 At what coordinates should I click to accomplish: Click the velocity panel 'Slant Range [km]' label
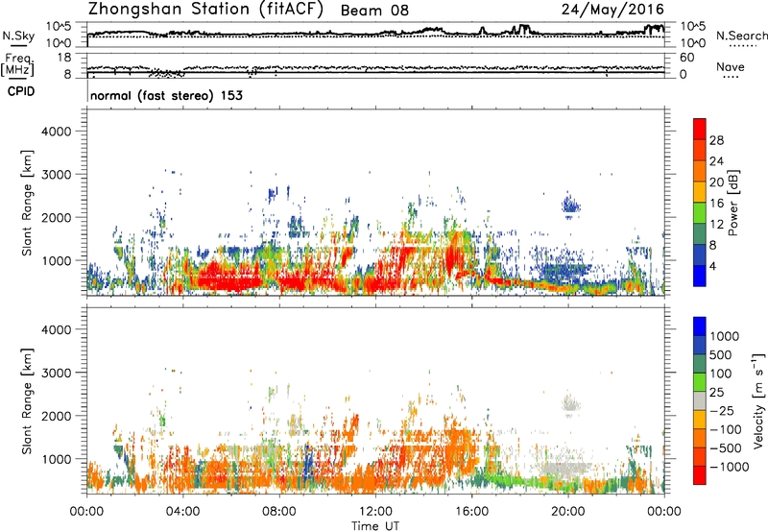(27, 401)
